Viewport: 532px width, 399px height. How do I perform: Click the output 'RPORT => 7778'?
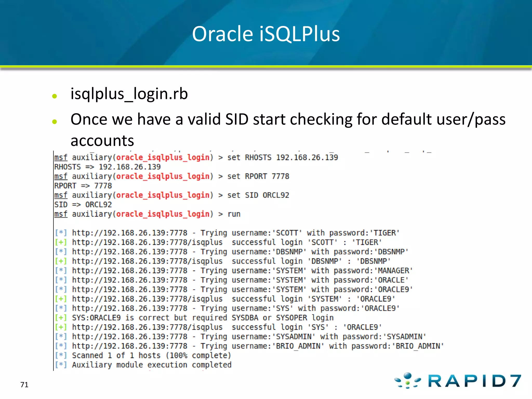click(83, 186)
